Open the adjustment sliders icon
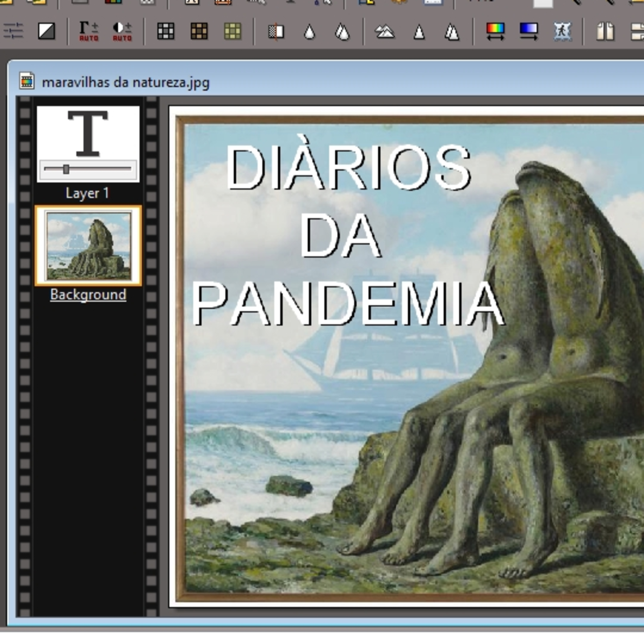Image resolution: width=644 pixels, height=644 pixels. (13, 31)
